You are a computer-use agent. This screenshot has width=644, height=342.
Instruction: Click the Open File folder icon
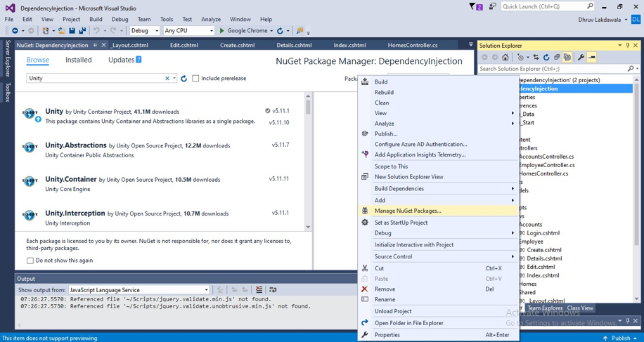62,31
